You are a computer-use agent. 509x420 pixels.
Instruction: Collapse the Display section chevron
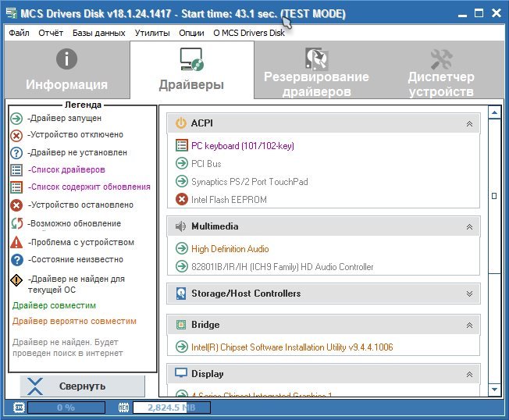click(x=469, y=375)
